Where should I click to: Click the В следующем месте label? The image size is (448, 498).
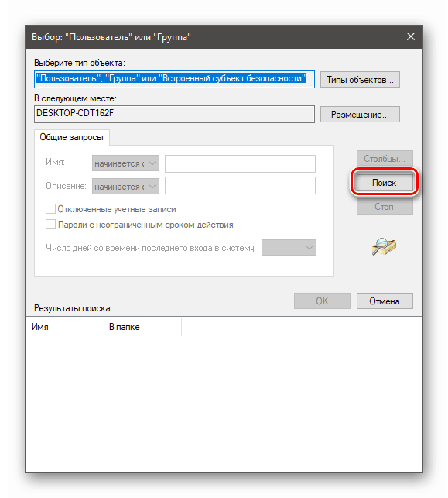pos(75,98)
